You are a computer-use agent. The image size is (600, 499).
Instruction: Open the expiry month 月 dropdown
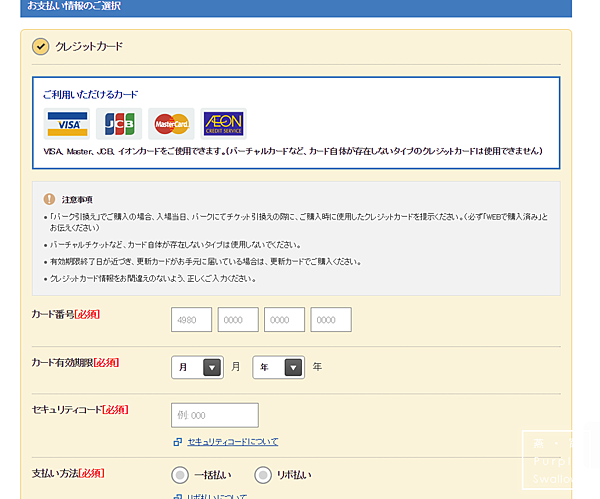point(197,367)
